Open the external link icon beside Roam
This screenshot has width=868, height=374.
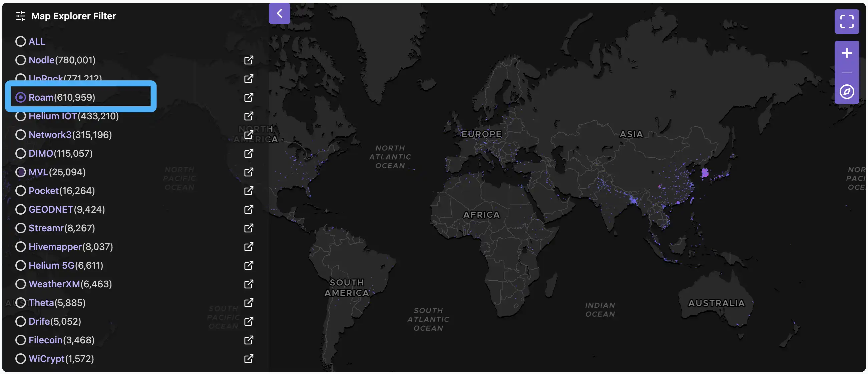[x=248, y=98]
